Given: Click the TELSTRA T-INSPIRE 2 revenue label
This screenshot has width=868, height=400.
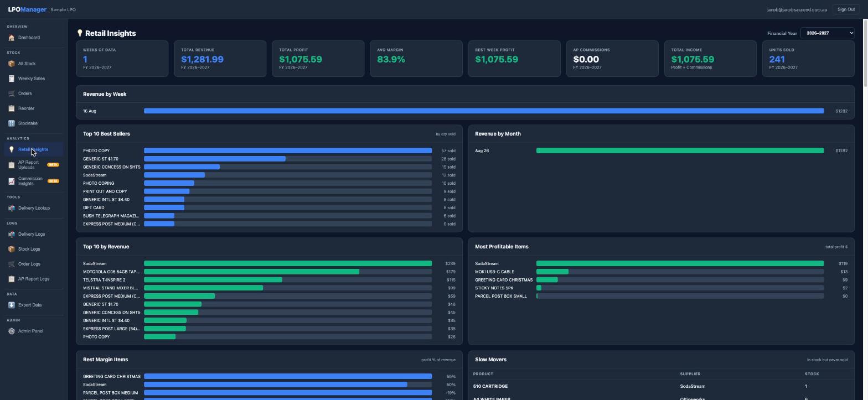Looking at the screenshot, I should (x=104, y=280).
